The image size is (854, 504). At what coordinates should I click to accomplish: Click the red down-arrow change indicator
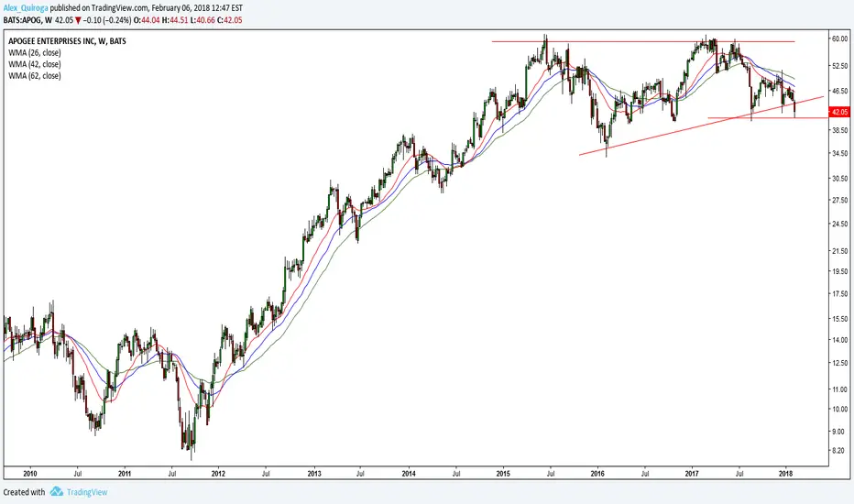click(79, 20)
